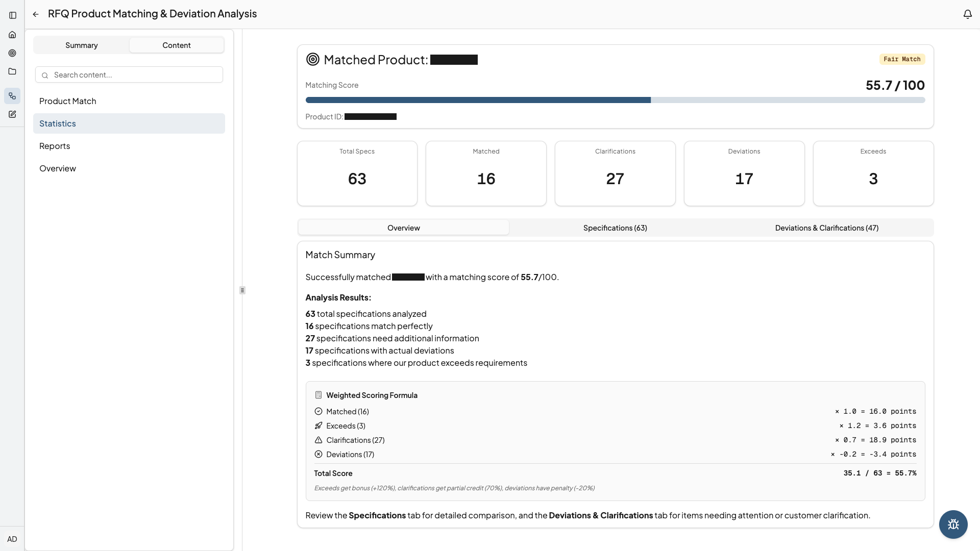980x551 pixels.
Task: Switch to the Content tab
Action: point(177,45)
